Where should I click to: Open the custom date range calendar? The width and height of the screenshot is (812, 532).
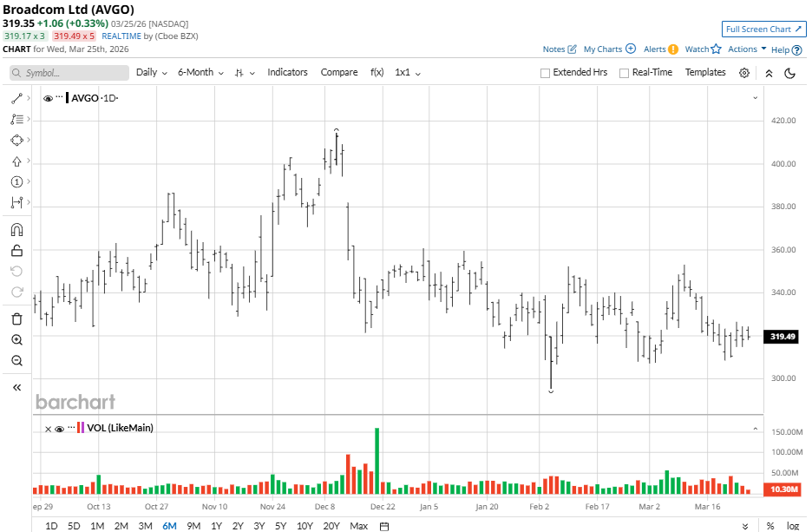click(384, 526)
